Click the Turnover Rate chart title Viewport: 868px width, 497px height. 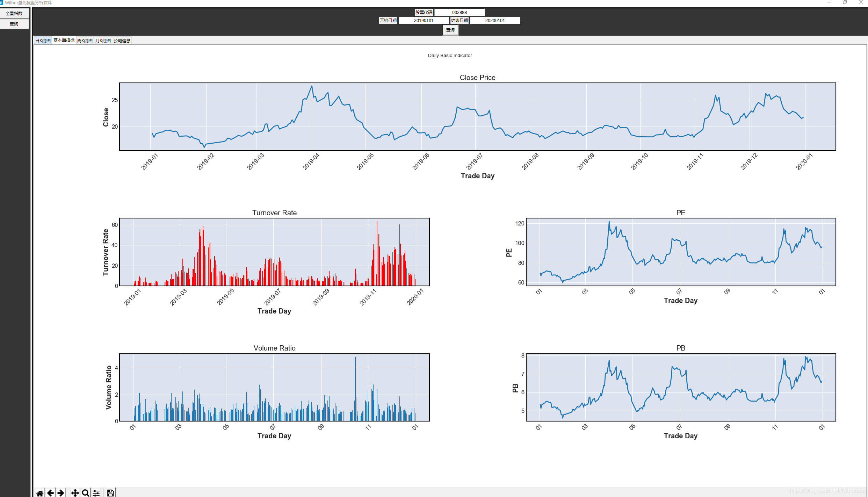274,213
